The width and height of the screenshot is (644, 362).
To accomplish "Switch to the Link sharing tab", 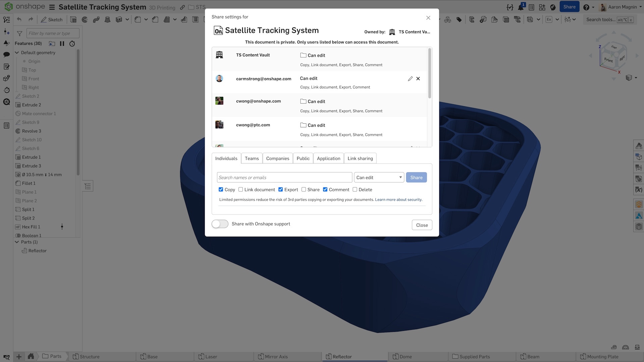I will click(360, 158).
